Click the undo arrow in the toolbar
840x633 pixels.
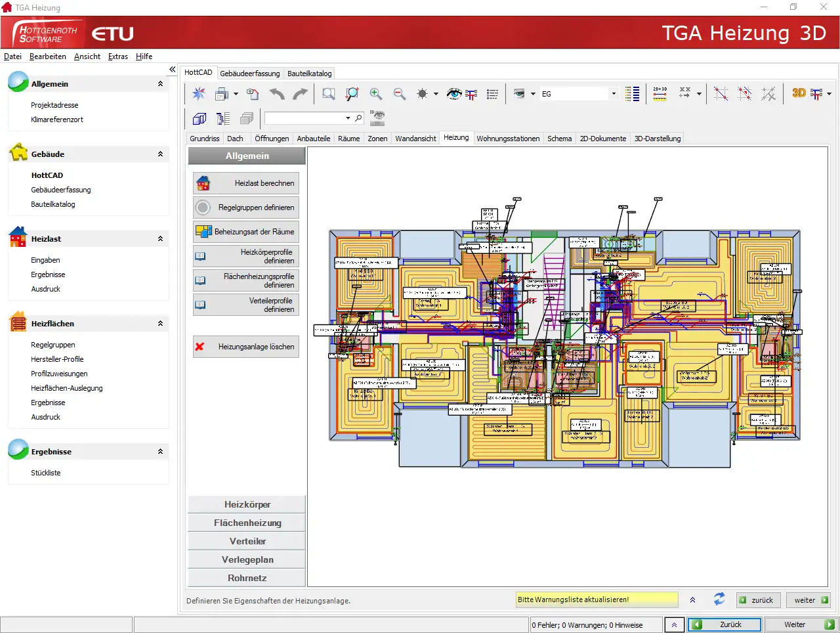pyautogui.click(x=277, y=94)
